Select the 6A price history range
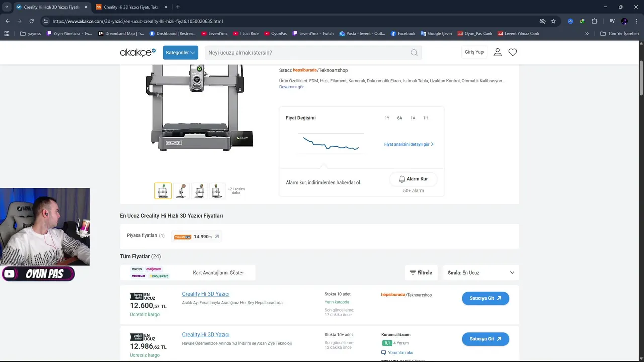Screen dimensions: 644x362 400,118
